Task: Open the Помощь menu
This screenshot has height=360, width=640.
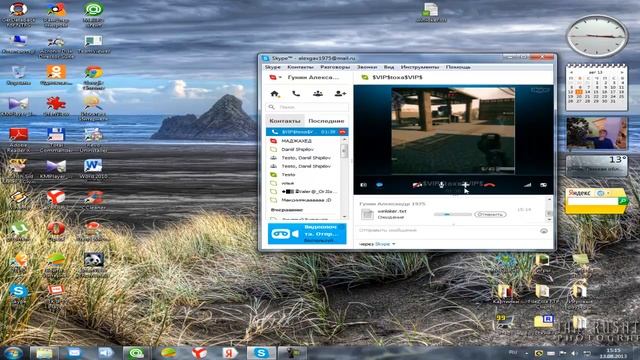Action: [x=458, y=67]
